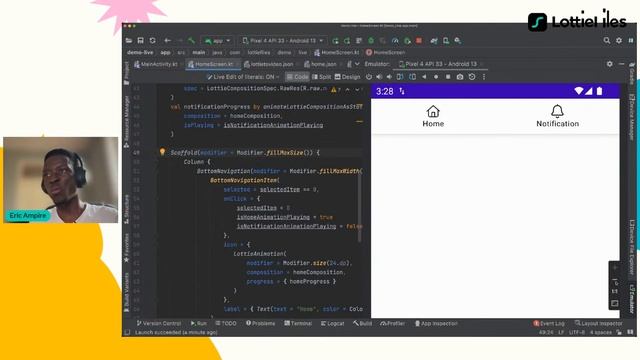Screen dimensions: 640x360
Task: Click the demo-live breadcrumb
Action: (x=140, y=52)
